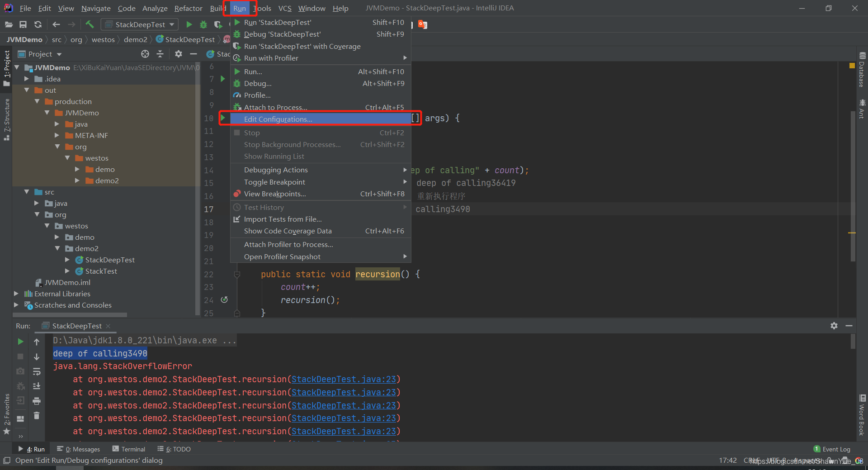Viewport: 868px width, 470px height.
Task: Click the Synchronize refresh toolbar icon
Action: (x=38, y=24)
